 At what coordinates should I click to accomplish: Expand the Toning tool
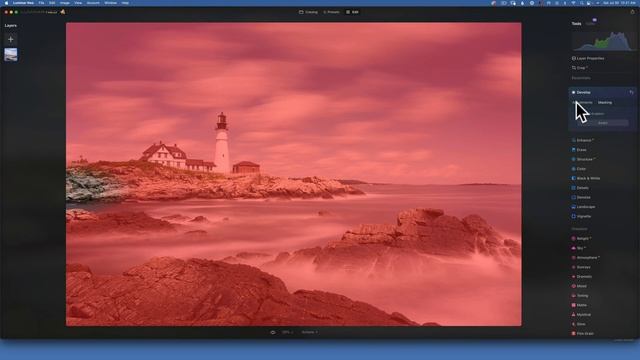click(x=580, y=296)
